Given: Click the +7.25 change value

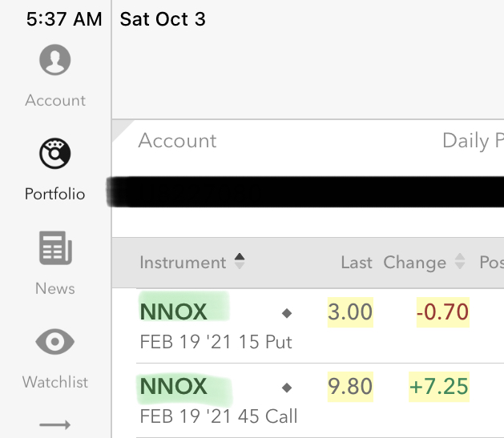Looking at the screenshot, I should 438,388.
